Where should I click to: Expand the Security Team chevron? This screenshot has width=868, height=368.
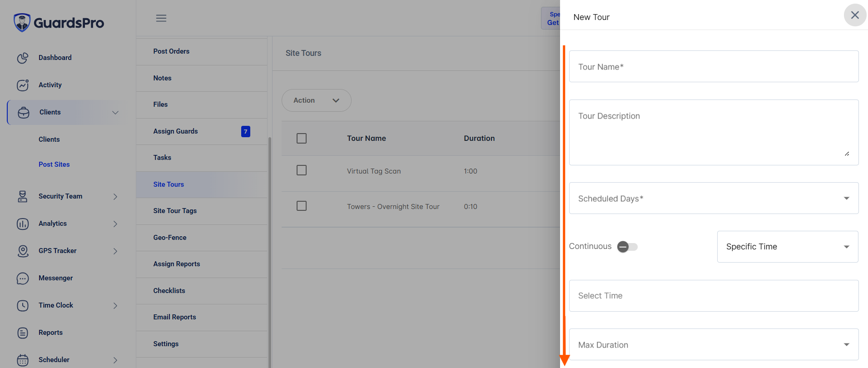point(115,197)
